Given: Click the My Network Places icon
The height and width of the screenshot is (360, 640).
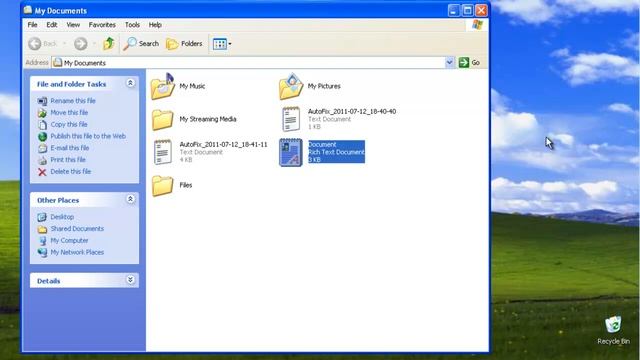Looking at the screenshot, I should coord(42,253).
